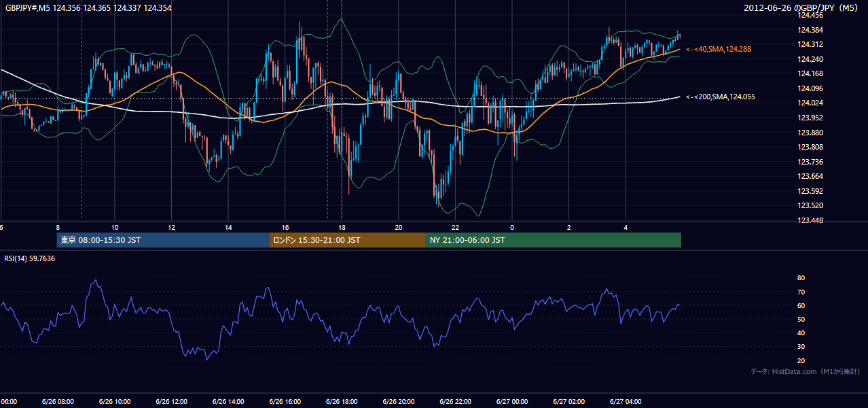Select the 東京 08:00-15:30 JST session bar
Image resolution: width=868 pixels, height=408 pixels.
pyautogui.click(x=163, y=240)
